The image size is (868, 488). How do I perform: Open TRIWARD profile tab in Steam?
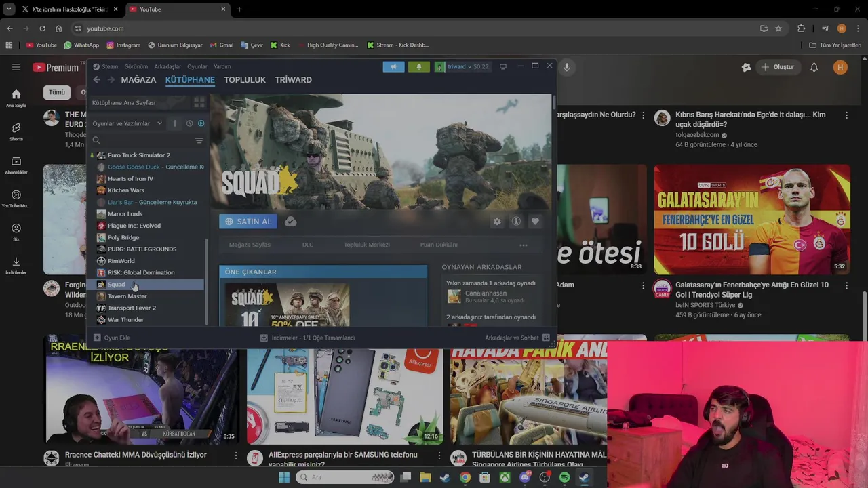[293, 79]
